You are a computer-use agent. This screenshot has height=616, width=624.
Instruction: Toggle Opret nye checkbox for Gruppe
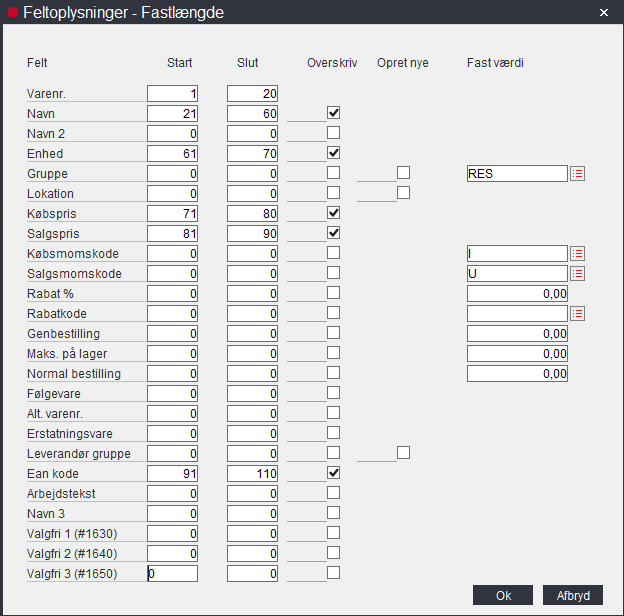coord(404,173)
